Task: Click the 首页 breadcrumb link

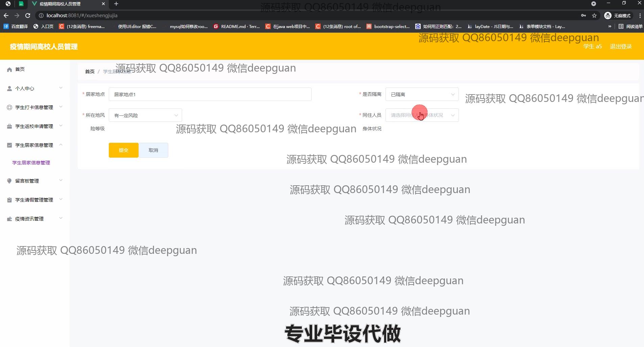Action: (x=90, y=72)
